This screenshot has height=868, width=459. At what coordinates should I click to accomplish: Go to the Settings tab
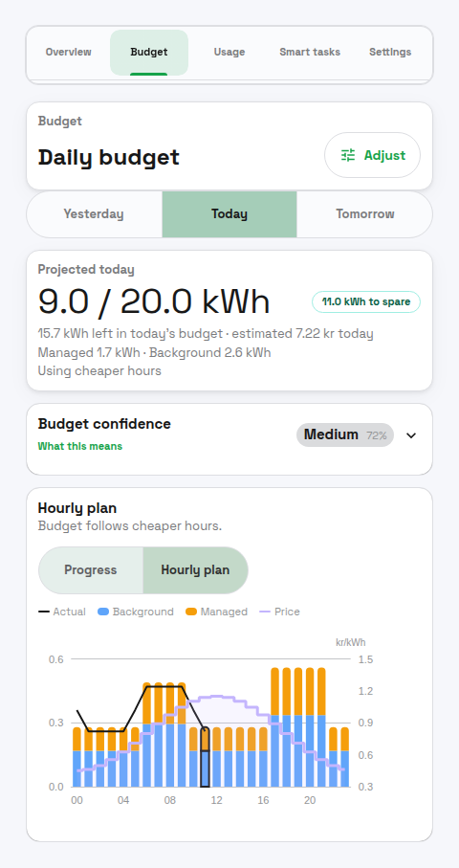[390, 52]
